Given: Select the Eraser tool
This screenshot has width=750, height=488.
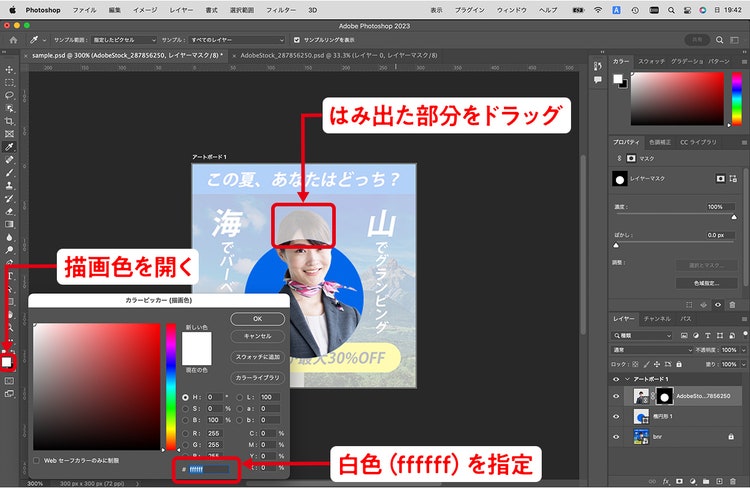Looking at the screenshot, I should 9,211.
